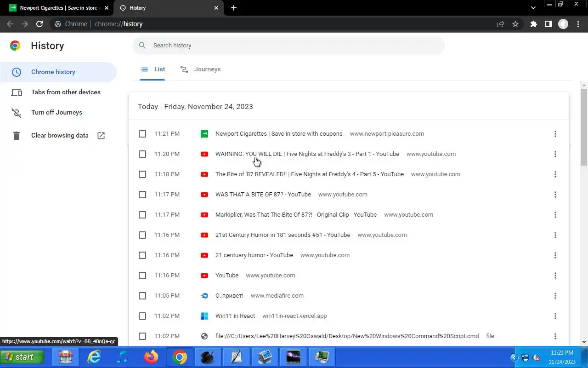Open the New Windows Command Script.cmd file link

click(347, 336)
